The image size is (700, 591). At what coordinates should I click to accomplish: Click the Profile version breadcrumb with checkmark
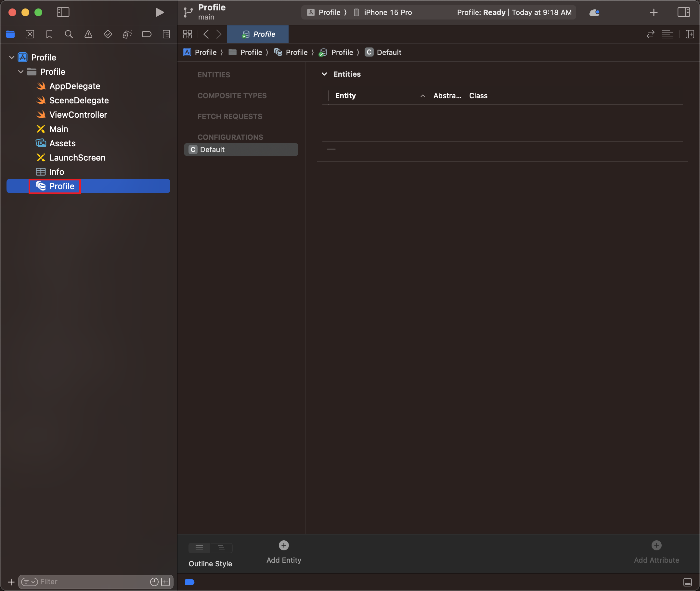[336, 52]
